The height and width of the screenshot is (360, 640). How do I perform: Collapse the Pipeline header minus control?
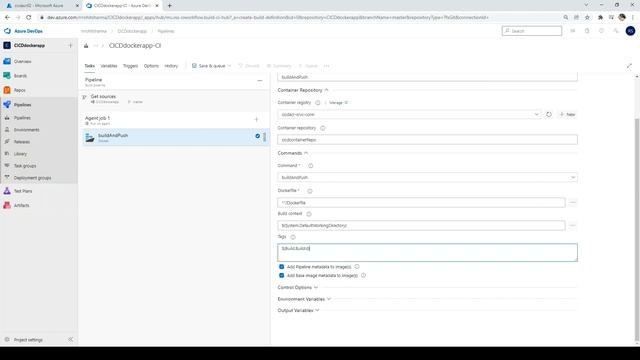(x=260, y=81)
